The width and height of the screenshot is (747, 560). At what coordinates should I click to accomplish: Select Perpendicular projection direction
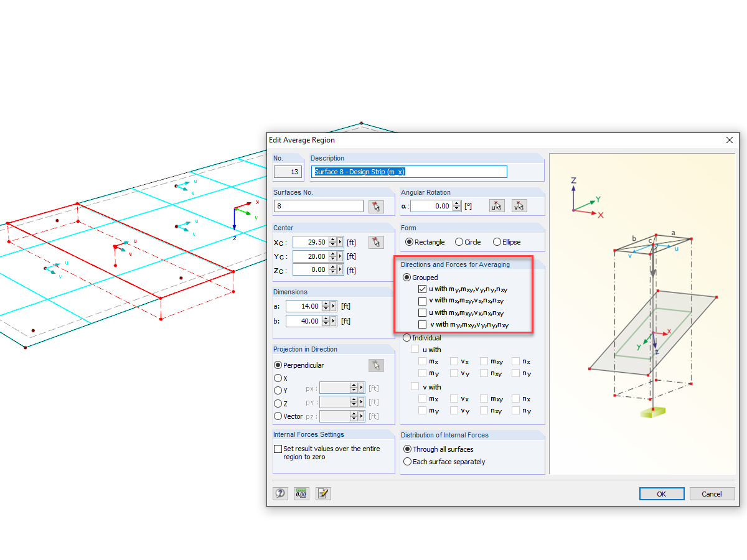tap(278, 365)
